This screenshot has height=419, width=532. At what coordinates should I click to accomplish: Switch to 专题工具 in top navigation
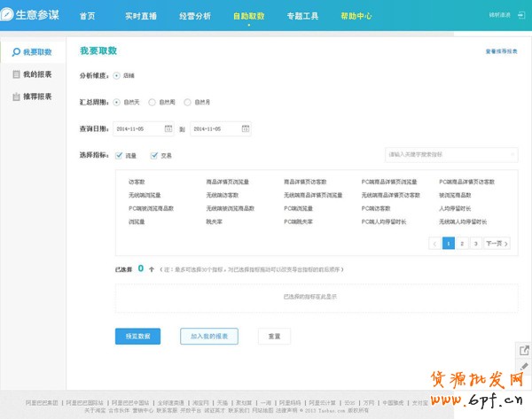point(301,17)
